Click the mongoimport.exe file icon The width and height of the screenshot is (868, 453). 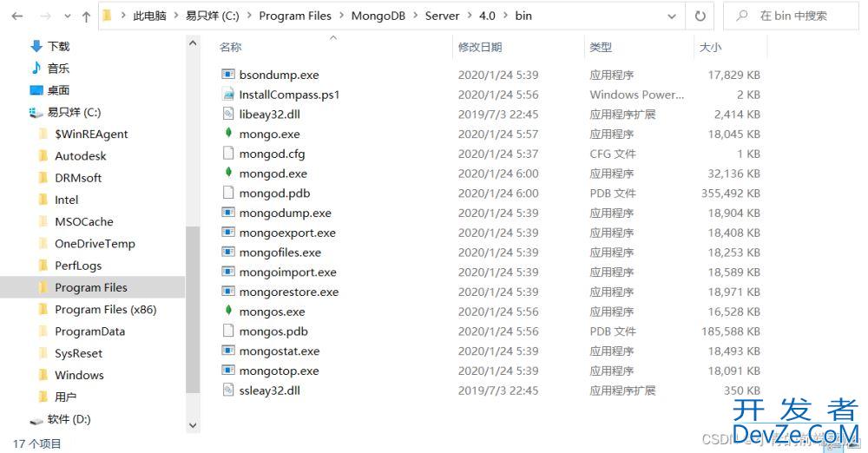(228, 272)
